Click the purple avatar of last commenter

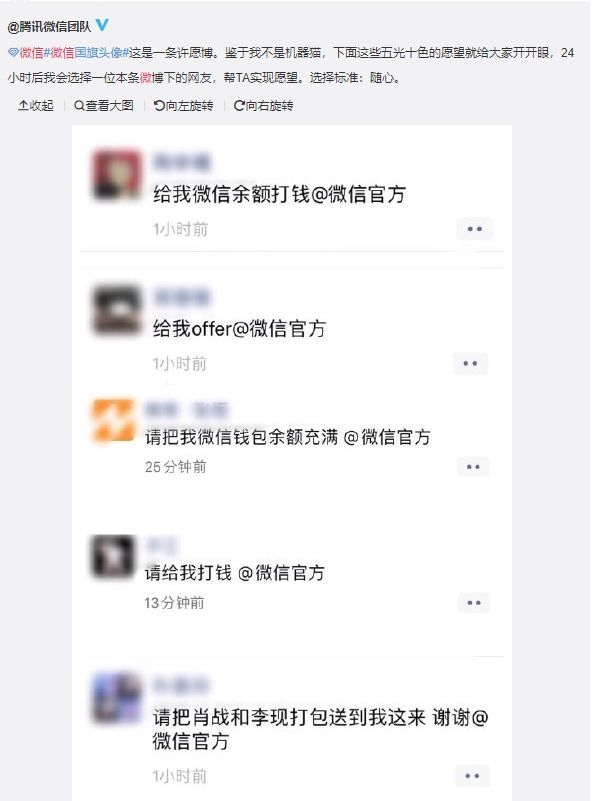click(116, 698)
